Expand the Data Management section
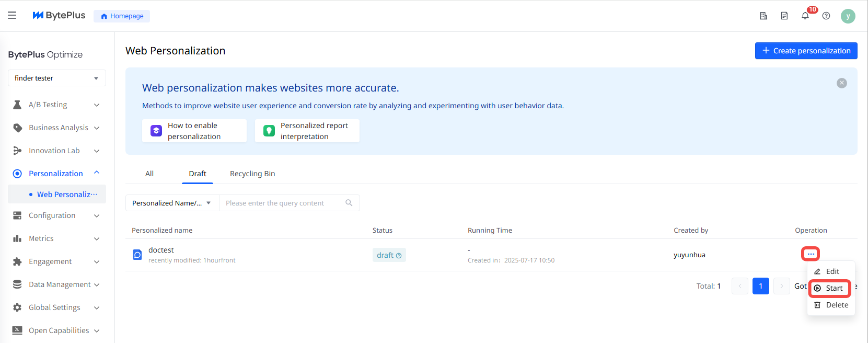 tap(97, 284)
